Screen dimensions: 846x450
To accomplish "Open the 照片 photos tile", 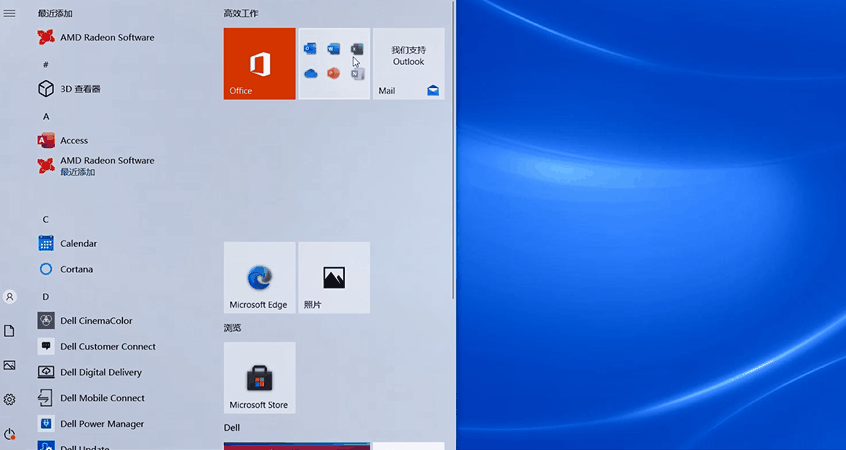I will (334, 277).
